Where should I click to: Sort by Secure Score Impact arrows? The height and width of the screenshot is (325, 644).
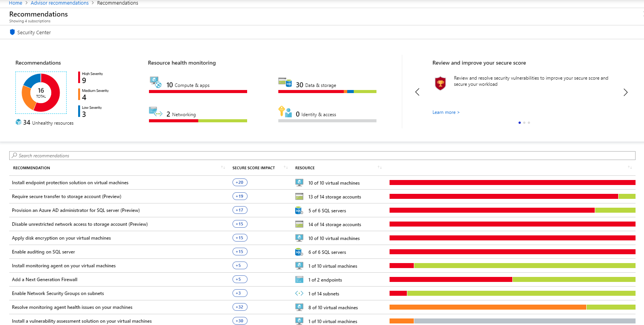pyautogui.click(x=286, y=167)
